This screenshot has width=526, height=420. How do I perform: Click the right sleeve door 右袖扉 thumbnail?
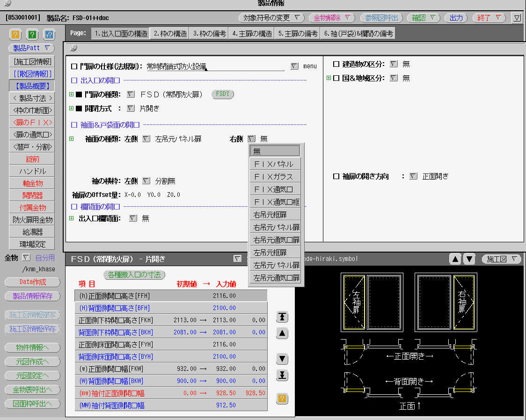coord(464,302)
